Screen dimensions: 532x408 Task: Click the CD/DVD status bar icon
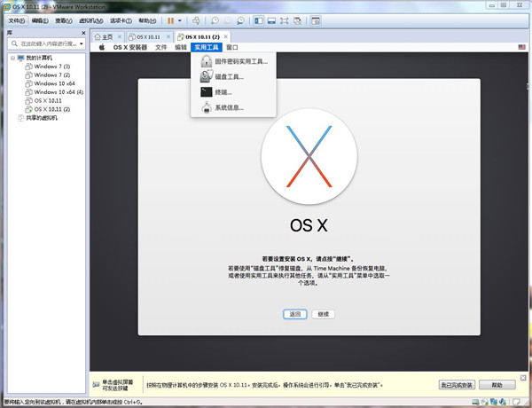click(x=484, y=403)
